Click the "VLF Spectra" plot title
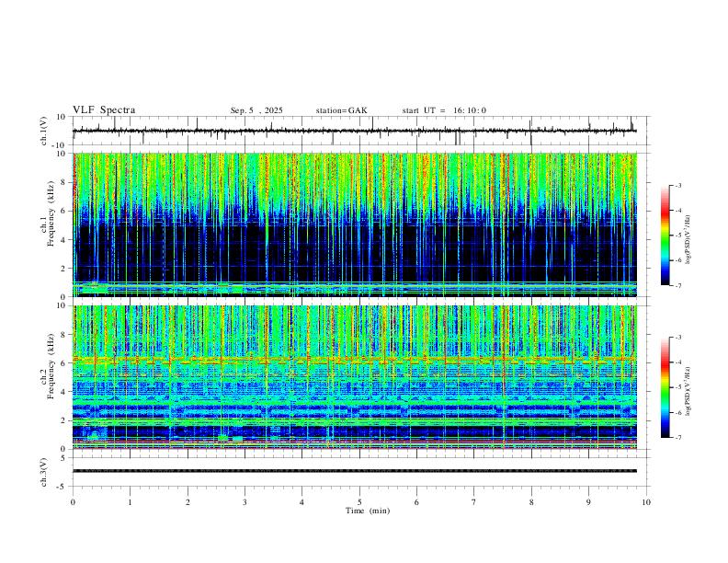 point(104,110)
